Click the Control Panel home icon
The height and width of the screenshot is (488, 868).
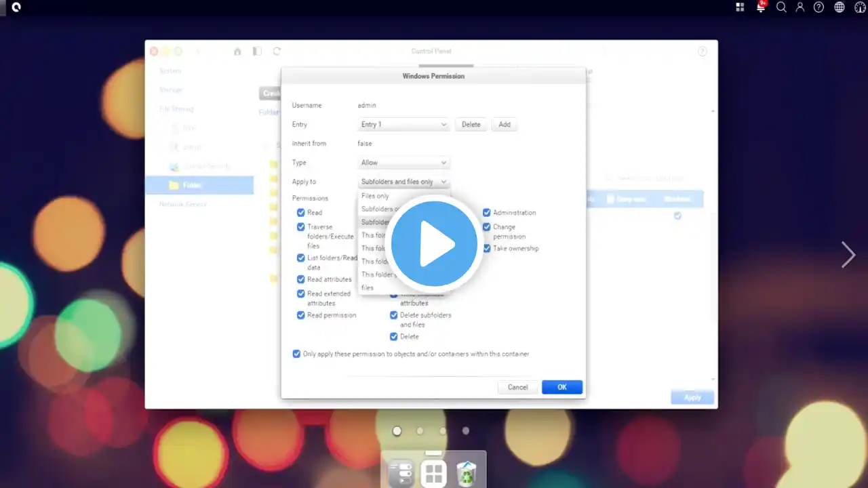click(237, 52)
